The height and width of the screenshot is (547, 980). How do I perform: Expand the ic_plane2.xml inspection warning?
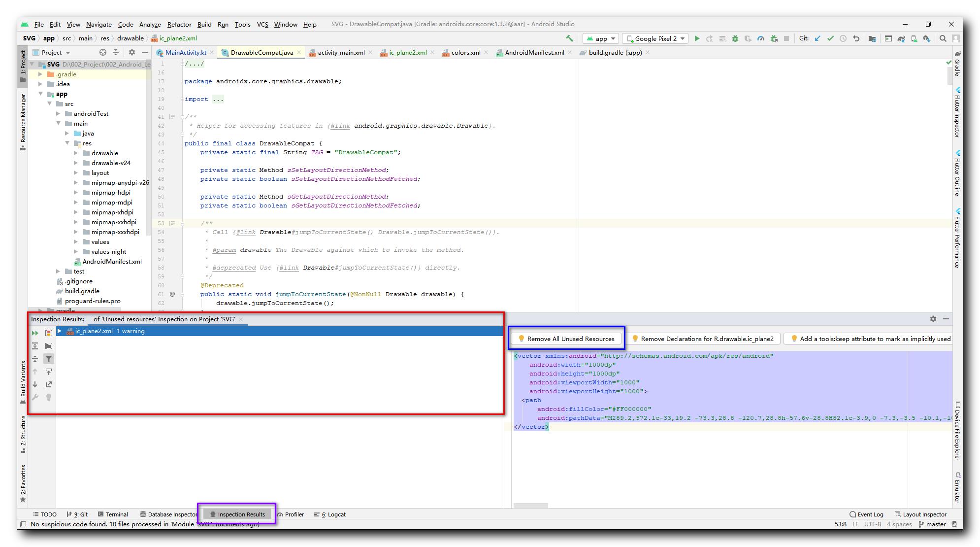(60, 331)
